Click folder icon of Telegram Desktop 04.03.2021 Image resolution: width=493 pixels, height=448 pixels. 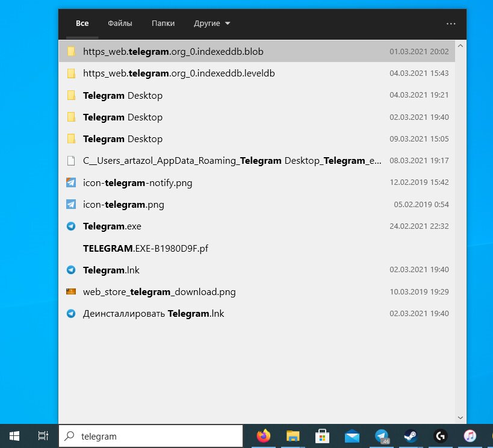tap(72, 95)
